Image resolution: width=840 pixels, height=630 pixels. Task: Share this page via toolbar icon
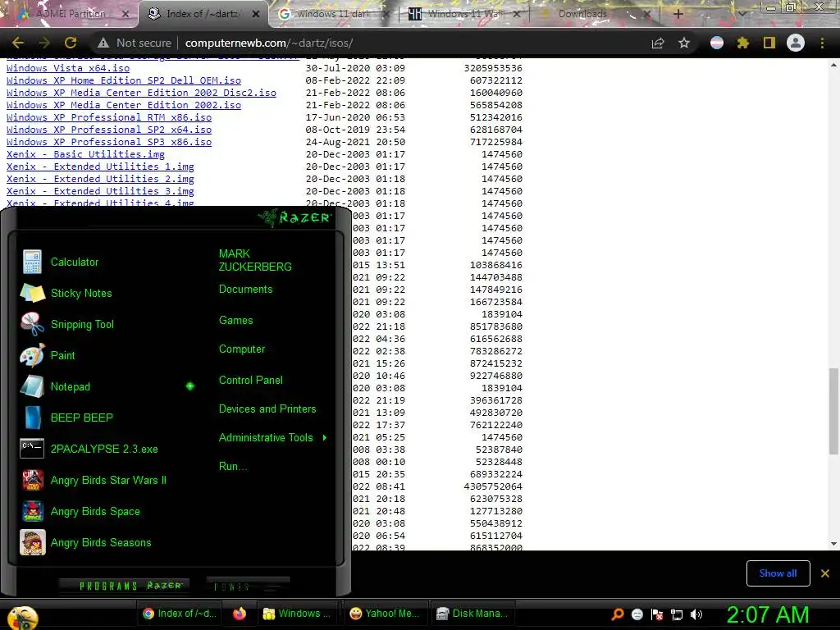click(x=658, y=43)
